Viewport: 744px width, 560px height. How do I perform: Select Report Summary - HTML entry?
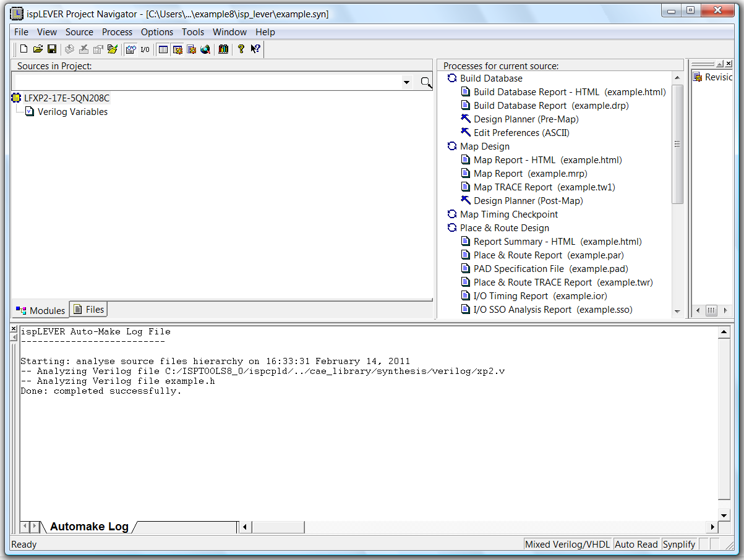click(x=558, y=242)
